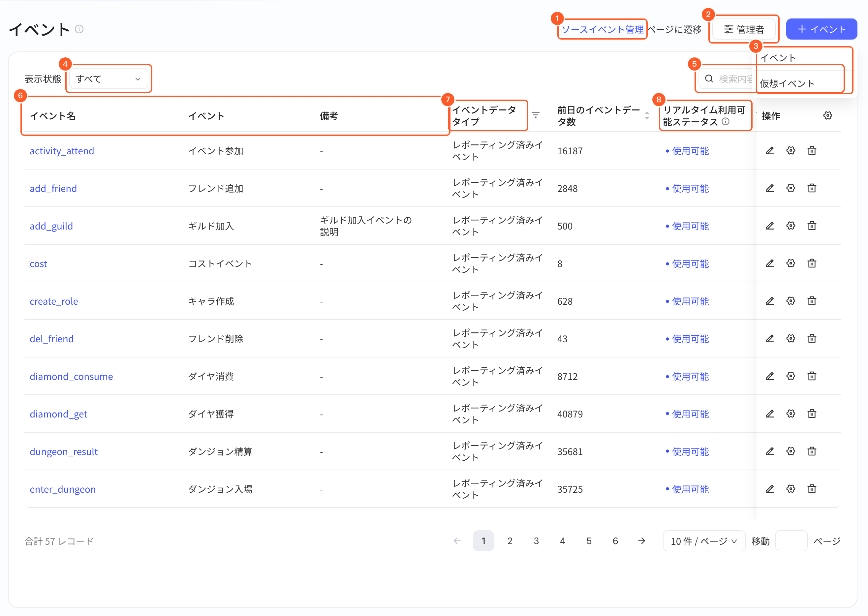Click the edit pencil for cost row

(769, 263)
